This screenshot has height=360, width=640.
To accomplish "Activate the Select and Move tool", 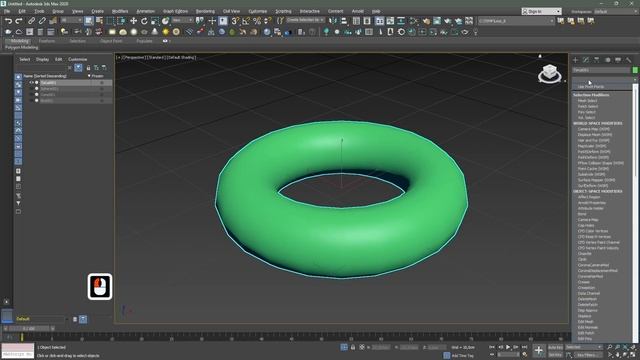I will coord(133,20).
